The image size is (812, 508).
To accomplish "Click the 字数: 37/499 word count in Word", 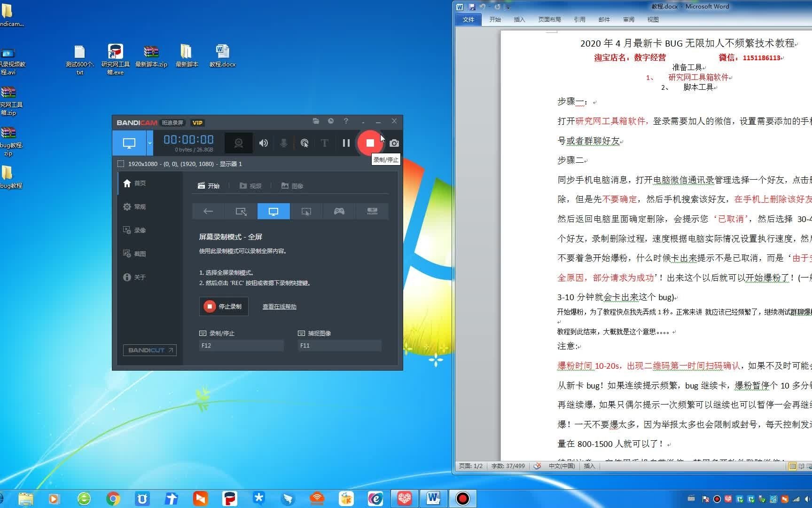I will (508, 466).
